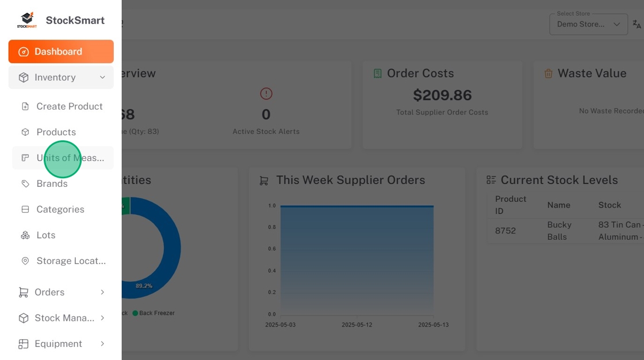Open Create Product page
Screen dimensions: 644x360
click(63, 106)
